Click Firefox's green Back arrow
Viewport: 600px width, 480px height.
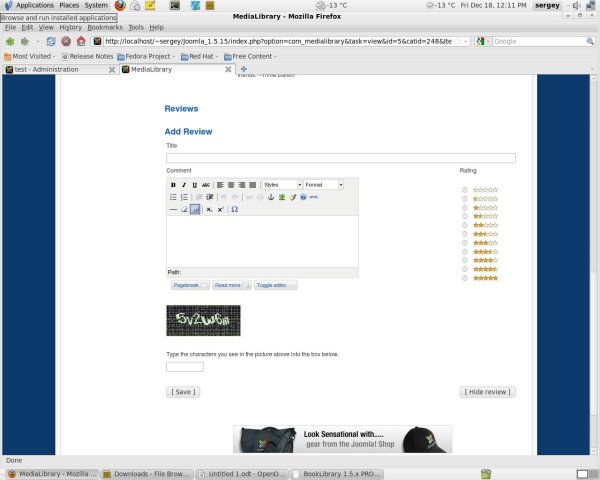pos(10,41)
